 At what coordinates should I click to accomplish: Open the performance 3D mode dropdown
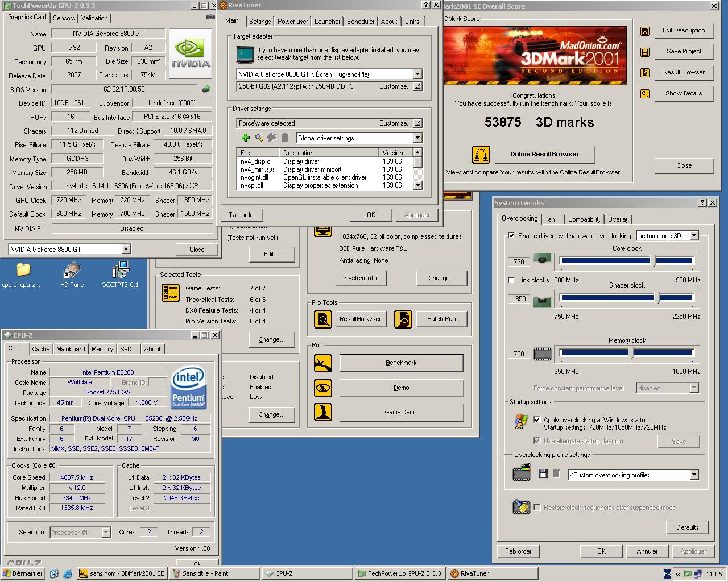coord(694,235)
